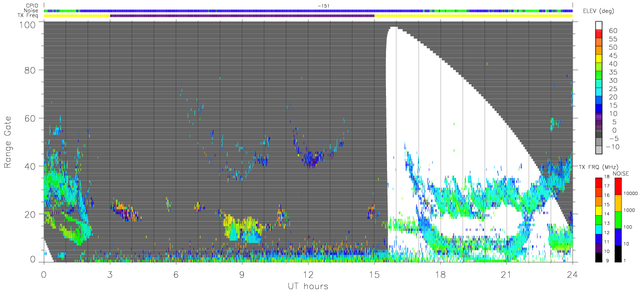Image resolution: width=644 pixels, height=297 pixels.
Task: Select the 100 tick on the Range Gate axis
Action: coord(27,24)
